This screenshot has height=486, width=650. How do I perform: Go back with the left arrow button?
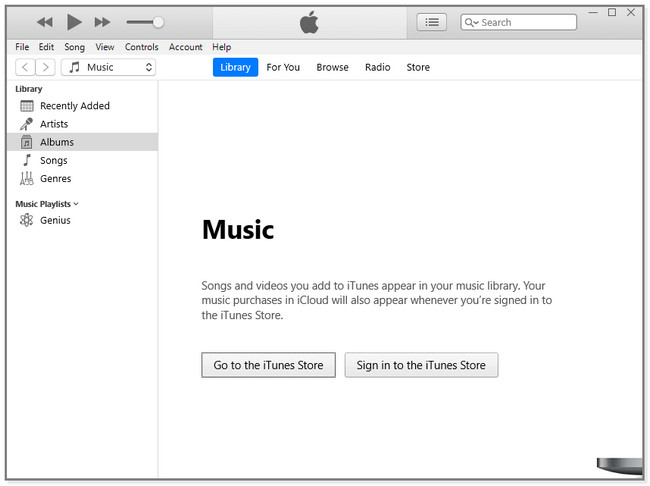(x=25, y=67)
